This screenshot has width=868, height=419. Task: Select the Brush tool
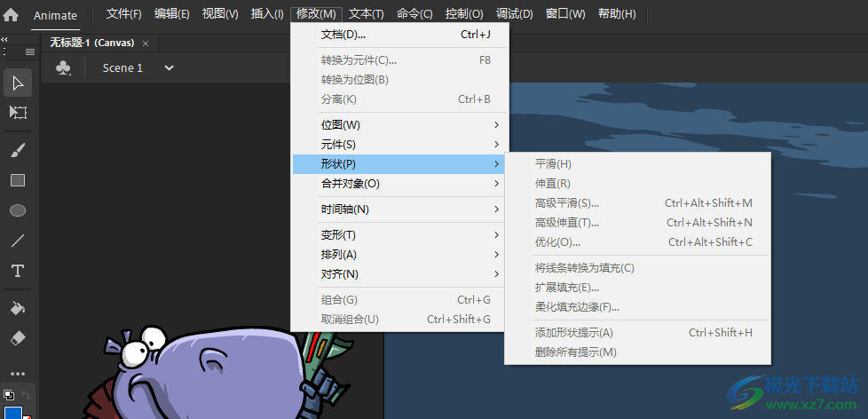(18, 150)
